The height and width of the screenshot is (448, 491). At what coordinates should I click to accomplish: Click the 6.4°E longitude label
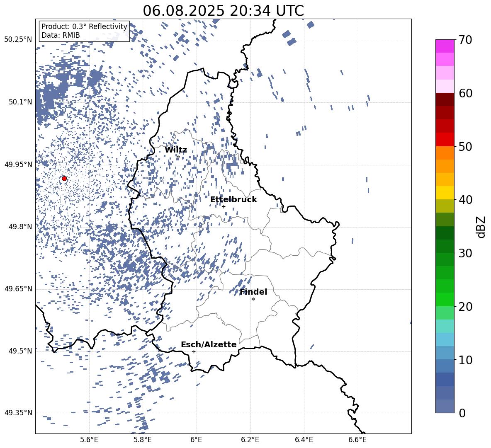[x=304, y=440]
